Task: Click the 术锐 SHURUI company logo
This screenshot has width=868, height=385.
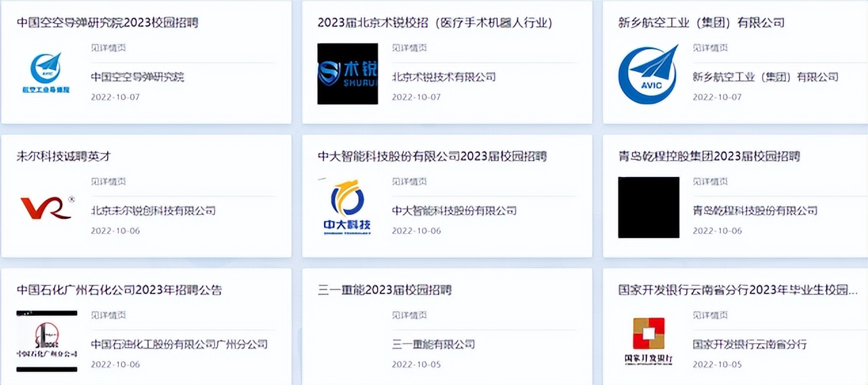Action: tap(347, 74)
